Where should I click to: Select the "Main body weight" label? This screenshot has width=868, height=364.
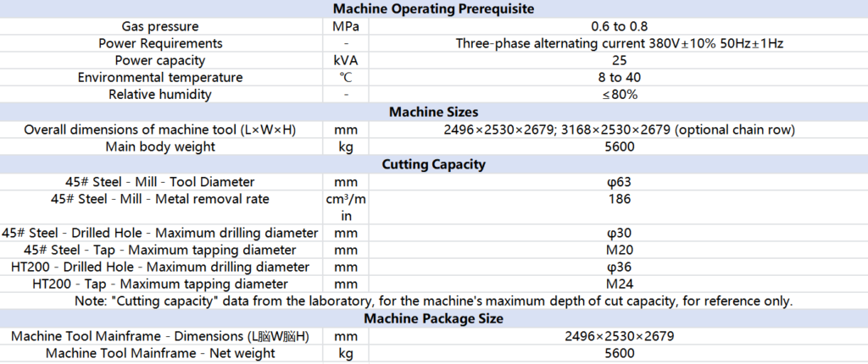(x=160, y=146)
